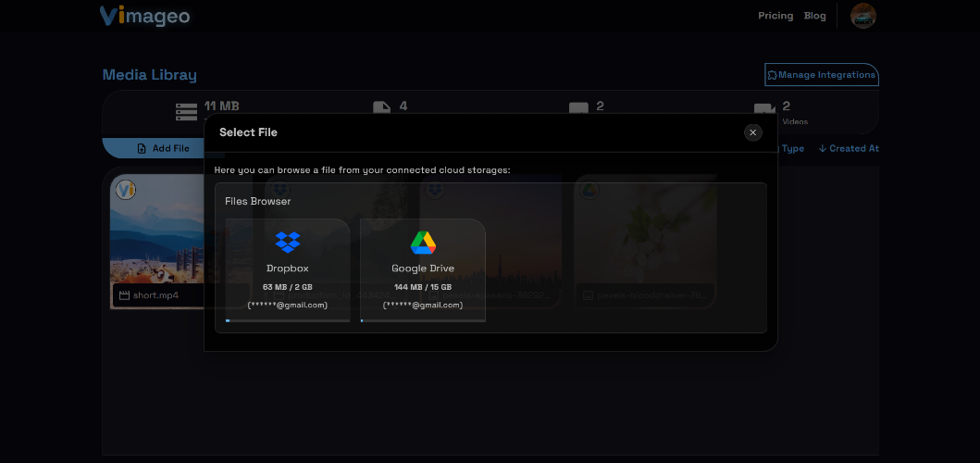Screen dimensions: 980x463
Task: Click the Google Drive account email text
Action: (423, 306)
